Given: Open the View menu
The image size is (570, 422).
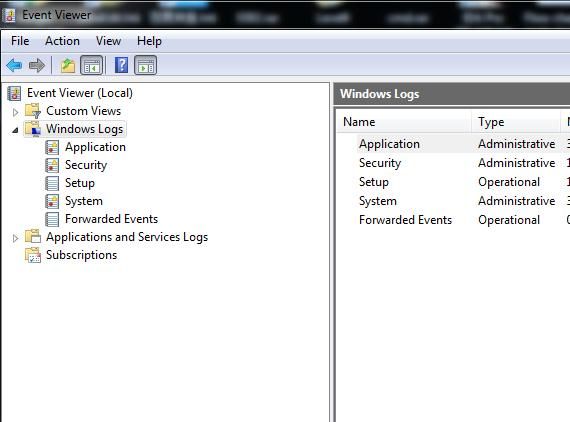Looking at the screenshot, I should tap(108, 41).
